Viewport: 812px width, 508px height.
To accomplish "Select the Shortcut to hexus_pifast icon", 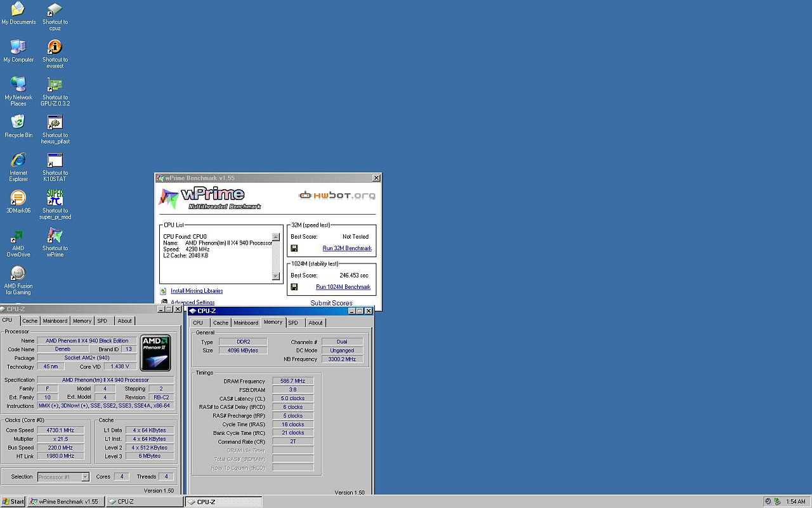I will pyautogui.click(x=55, y=130).
